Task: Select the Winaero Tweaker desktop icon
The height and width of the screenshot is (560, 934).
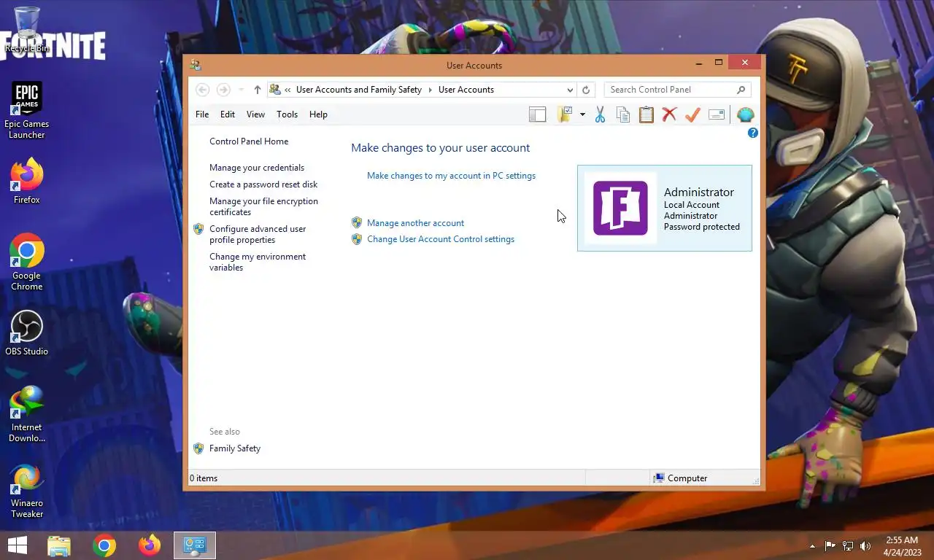Action: click(27, 491)
